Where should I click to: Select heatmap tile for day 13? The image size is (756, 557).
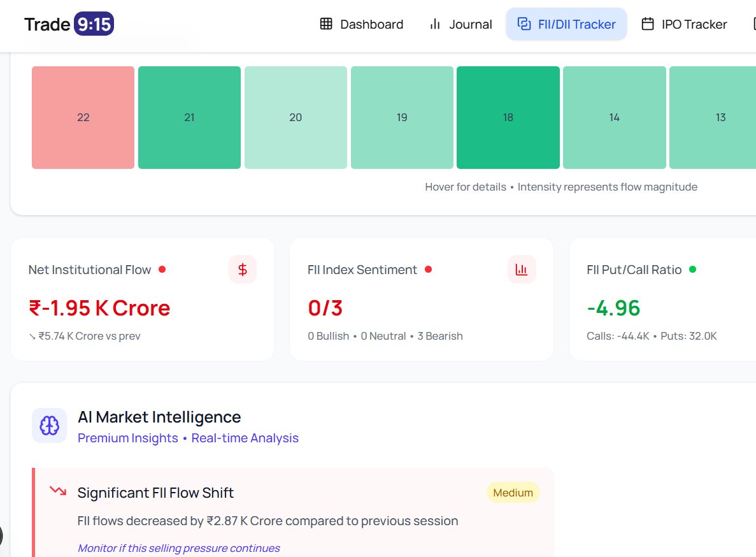714,118
